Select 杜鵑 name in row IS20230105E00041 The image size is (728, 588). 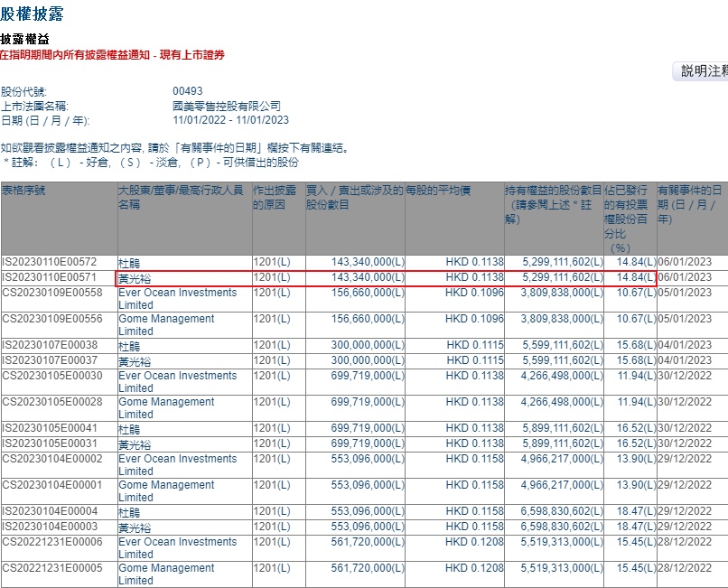pos(129,429)
